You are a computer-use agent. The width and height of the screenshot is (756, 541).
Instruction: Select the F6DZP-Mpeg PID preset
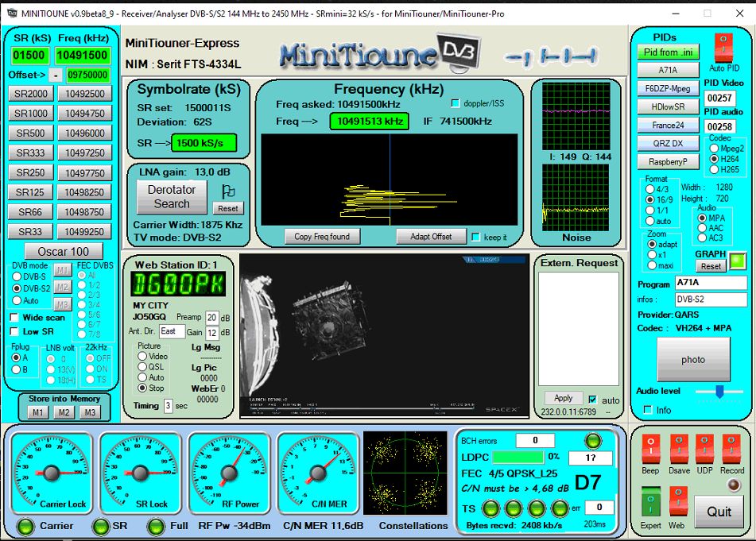pos(668,89)
